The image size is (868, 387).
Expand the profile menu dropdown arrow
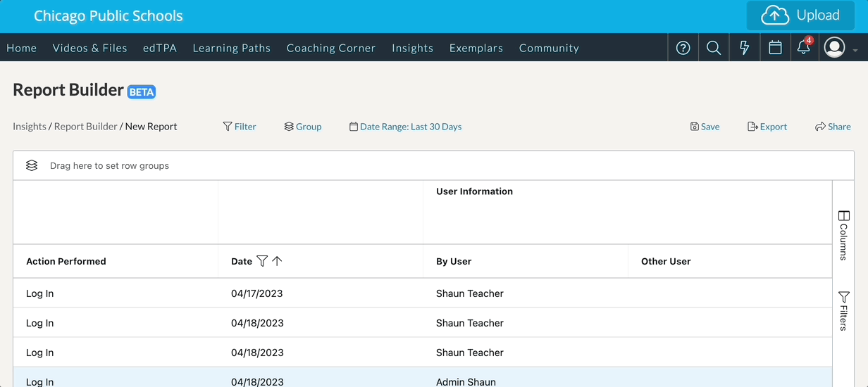click(855, 51)
